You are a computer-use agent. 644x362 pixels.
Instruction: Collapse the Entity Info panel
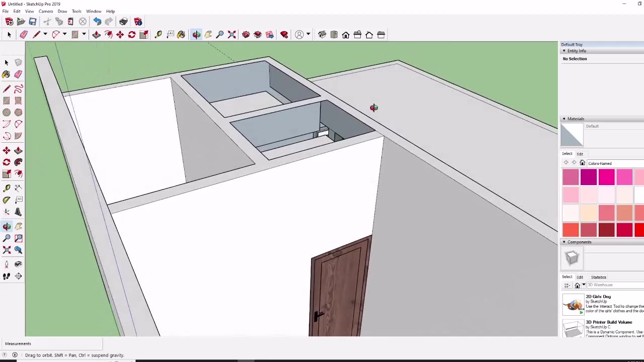564,51
